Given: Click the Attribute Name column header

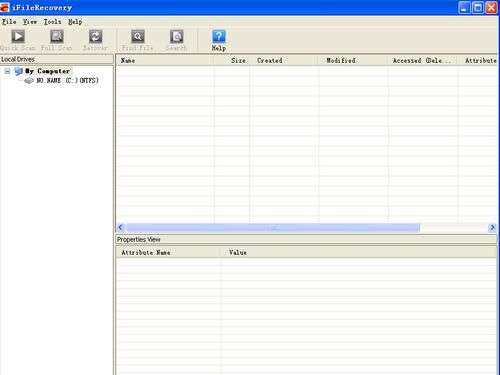Looking at the screenshot, I should [x=168, y=252].
